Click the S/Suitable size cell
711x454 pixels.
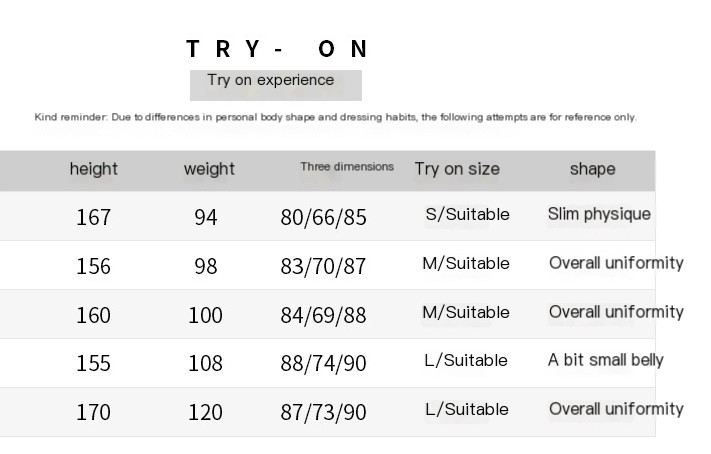click(x=468, y=214)
